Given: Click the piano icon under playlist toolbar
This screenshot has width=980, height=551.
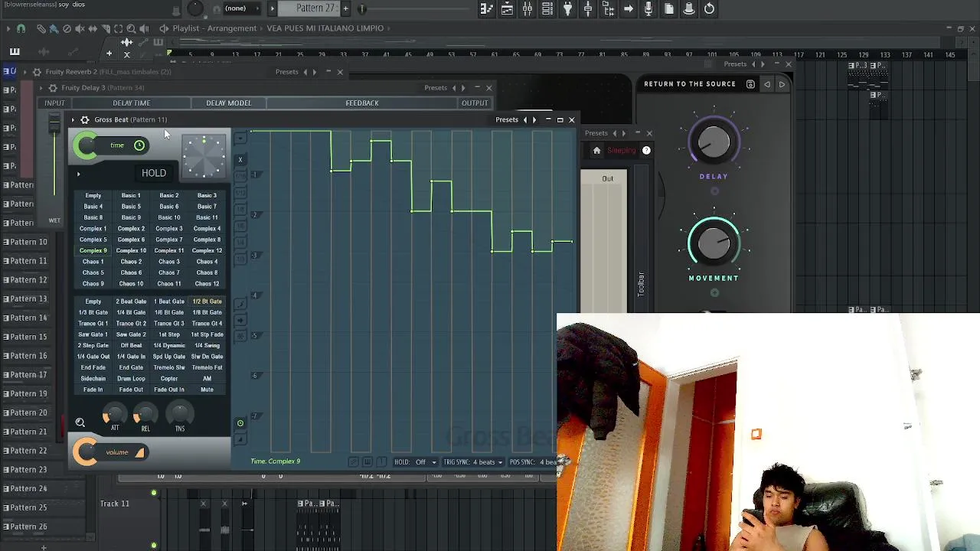Looking at the screenshot, I should pos(15,52).
